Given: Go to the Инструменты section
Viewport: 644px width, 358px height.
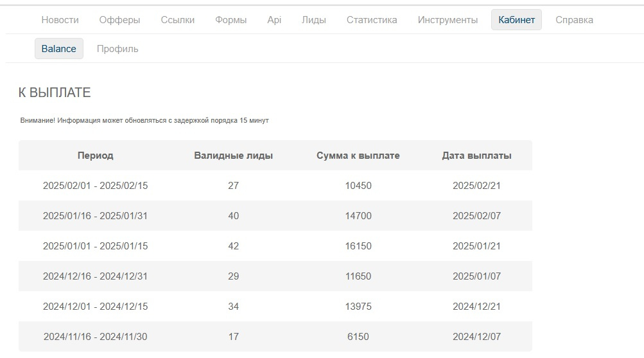Looking at the screenshot, I should tap(448, 20).
